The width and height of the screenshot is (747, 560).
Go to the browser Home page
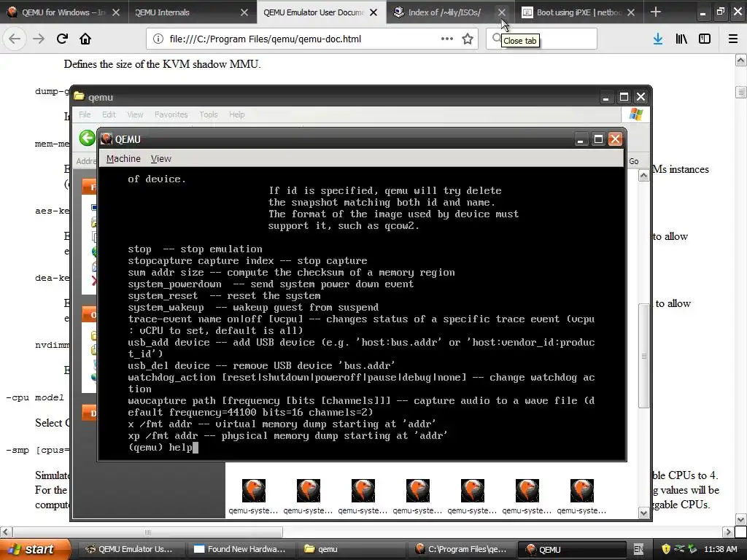point(85,39)
